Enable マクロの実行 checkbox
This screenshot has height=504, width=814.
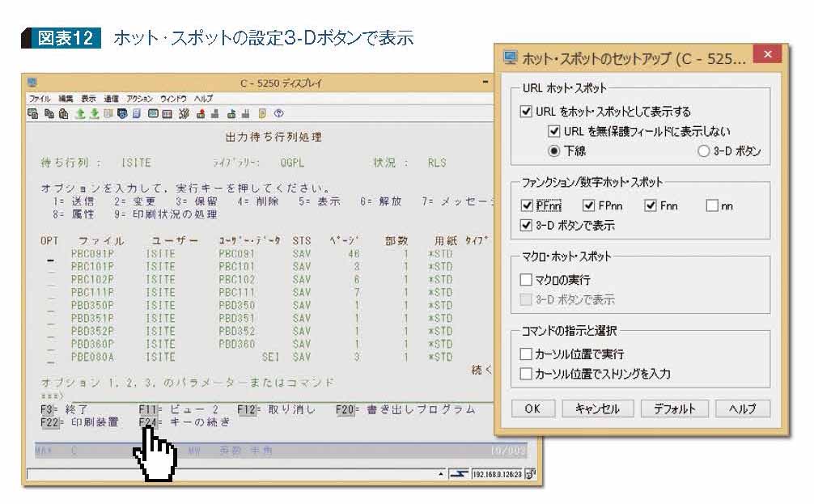(527, 280)
